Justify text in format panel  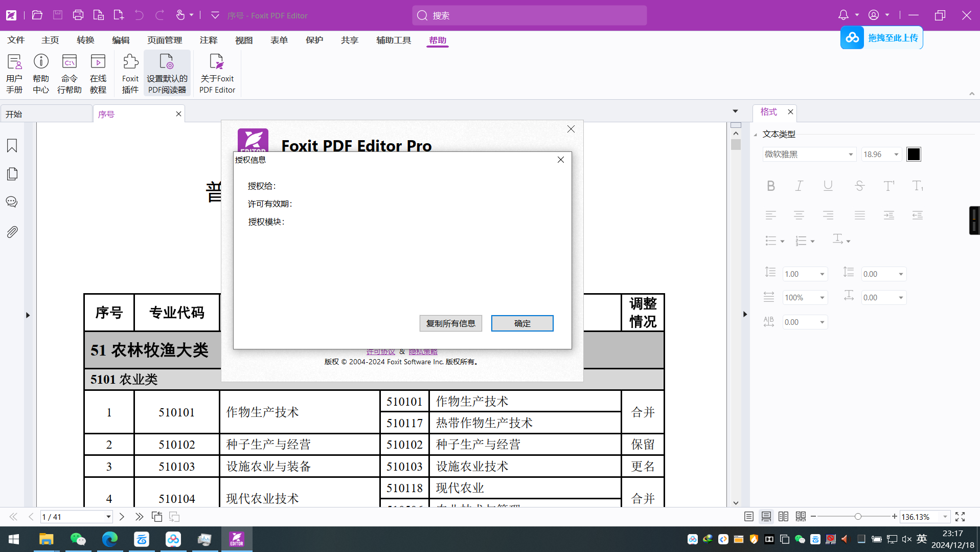click(860, 215)
